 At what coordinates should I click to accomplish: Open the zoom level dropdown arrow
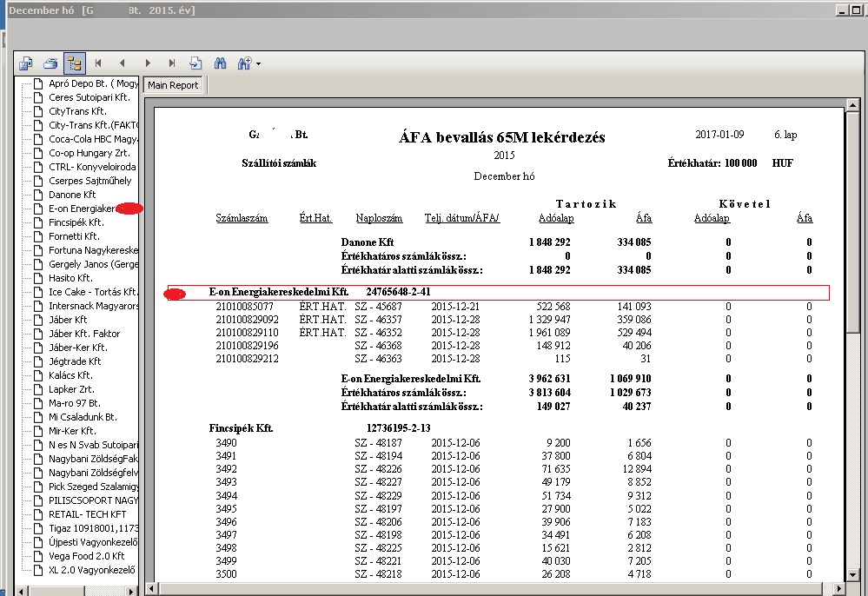(x=259, y=64)
